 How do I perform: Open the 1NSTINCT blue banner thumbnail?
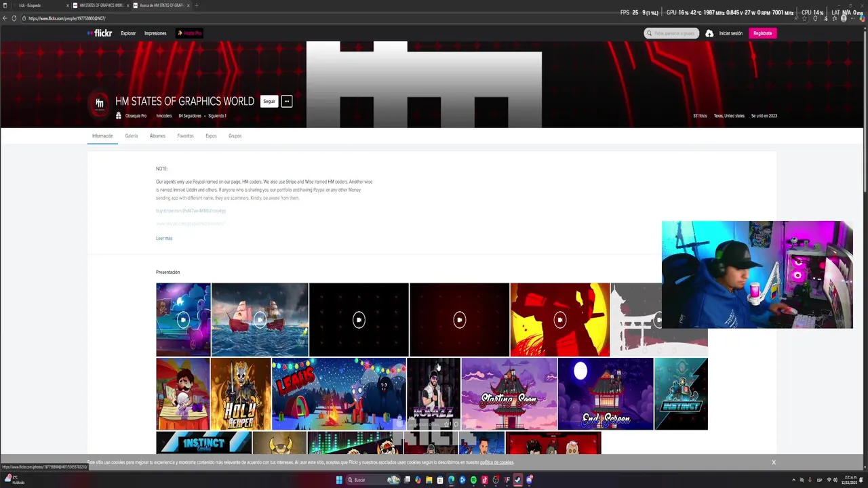(203, 443)
